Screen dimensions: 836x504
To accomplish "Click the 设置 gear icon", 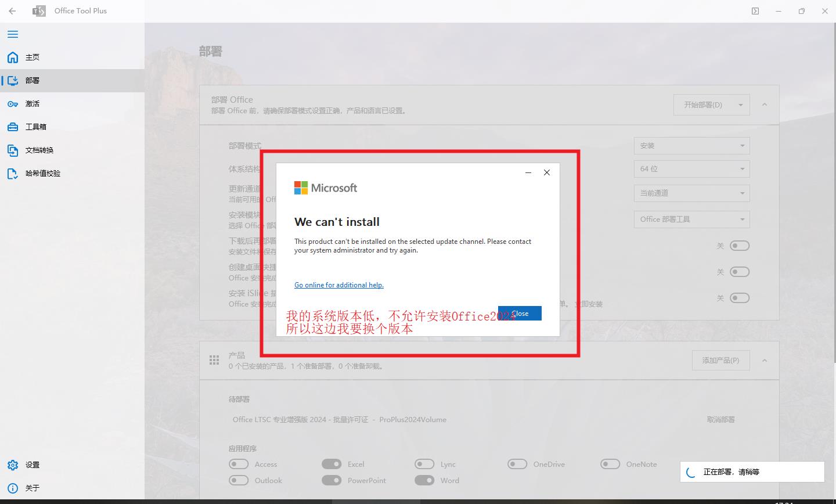I will click(13, 465).
